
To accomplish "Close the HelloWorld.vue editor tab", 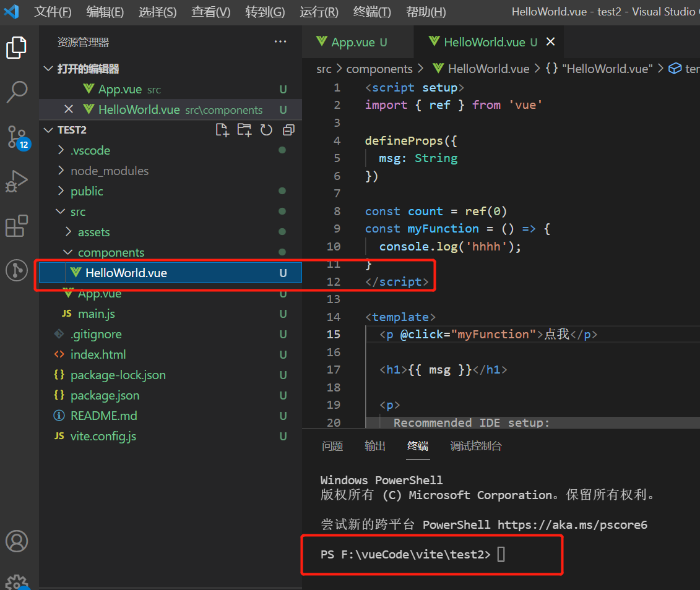I will click(551, 41).
